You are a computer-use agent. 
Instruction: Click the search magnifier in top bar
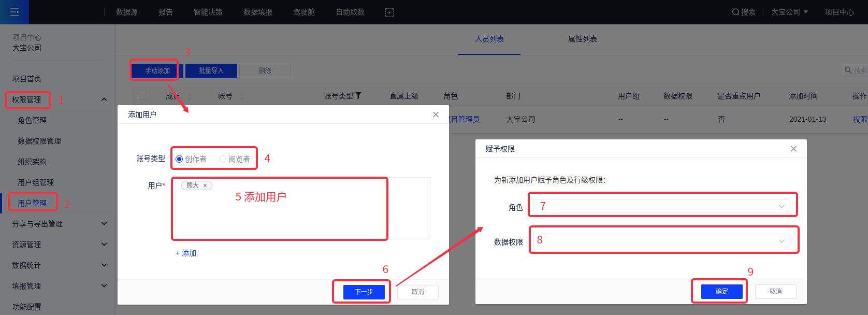pos(735,12)
